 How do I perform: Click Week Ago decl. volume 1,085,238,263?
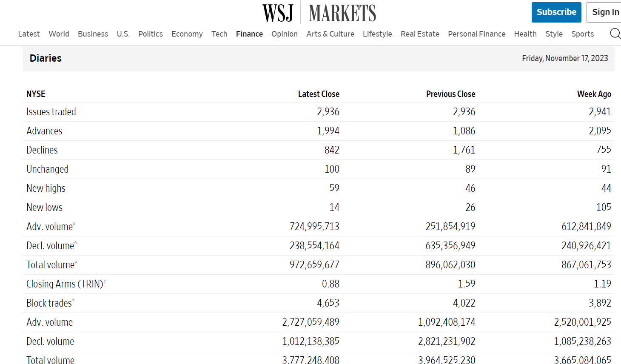click(582, 341)
